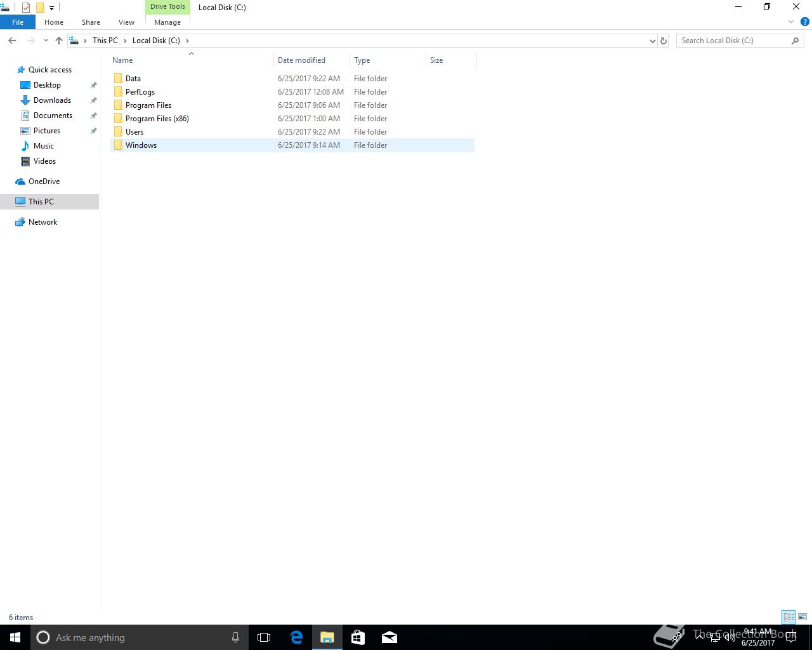Open the Manage ribbon tab
This screenshot has height=650, width=812.
(x=167, y=22)
